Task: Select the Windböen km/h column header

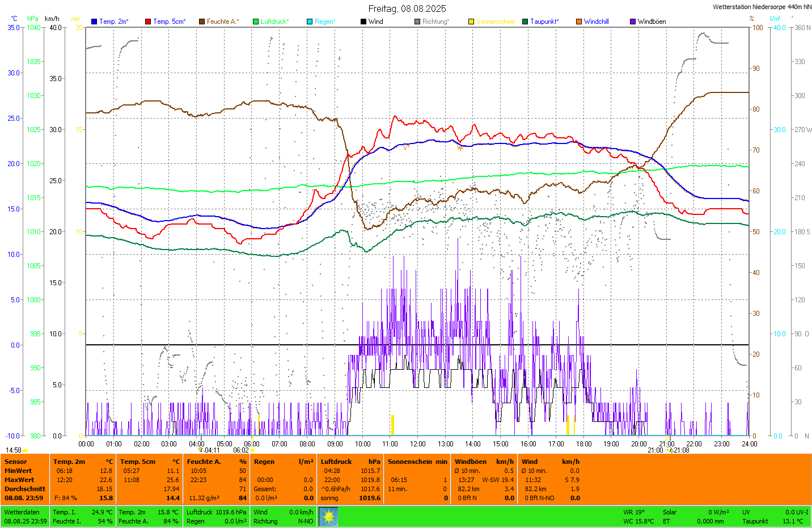Action: click(x=484, y=462)
